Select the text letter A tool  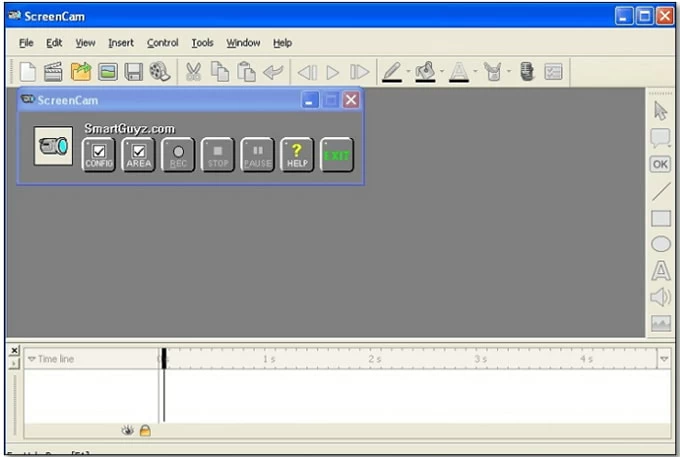660,270
